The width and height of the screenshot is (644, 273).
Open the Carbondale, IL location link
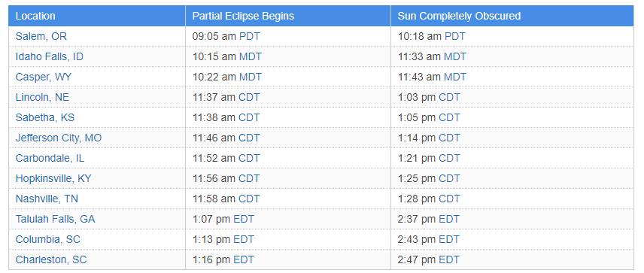pos(50,159)
